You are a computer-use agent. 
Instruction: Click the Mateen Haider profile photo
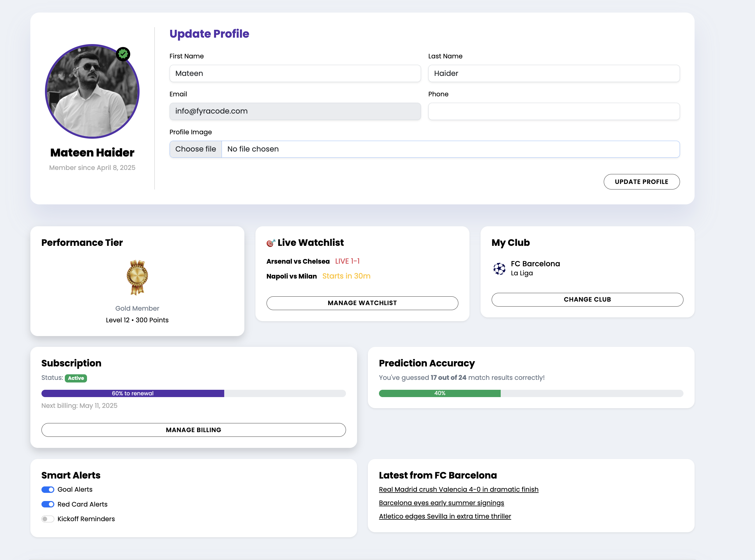[92, 91]
